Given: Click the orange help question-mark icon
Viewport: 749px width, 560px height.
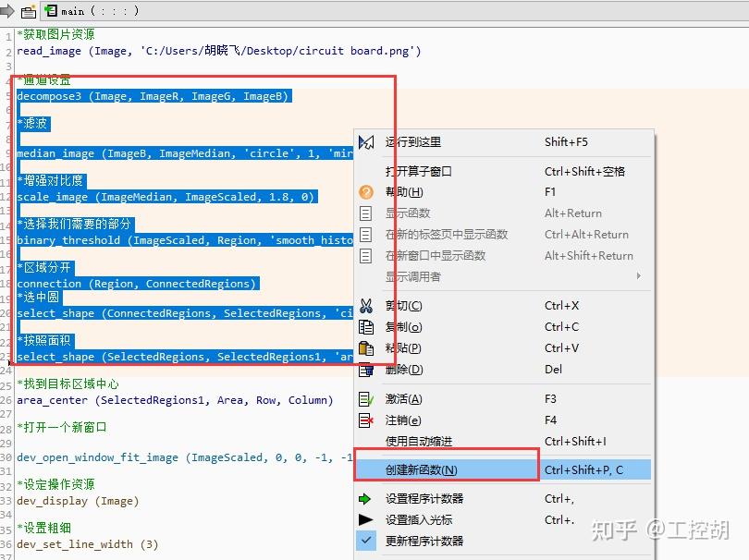Looking at the screenshot, I should (366, 192).
